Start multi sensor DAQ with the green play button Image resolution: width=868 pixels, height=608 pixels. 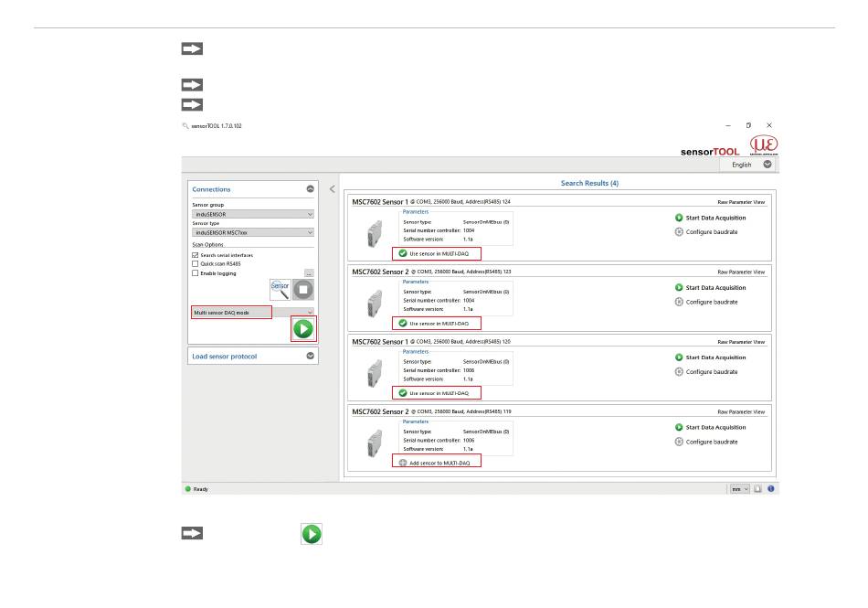(x=303, y=329)
